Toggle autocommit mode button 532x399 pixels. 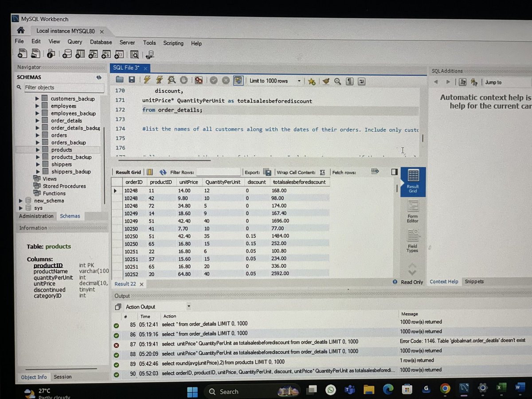point(239,81)
